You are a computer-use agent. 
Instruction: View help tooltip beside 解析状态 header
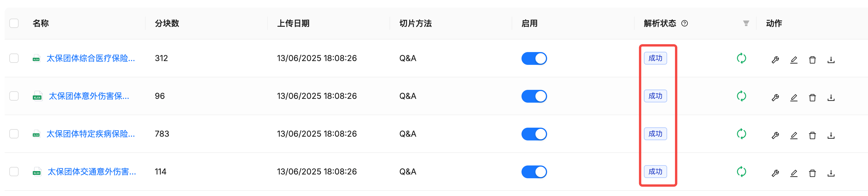tap(684, 23)
